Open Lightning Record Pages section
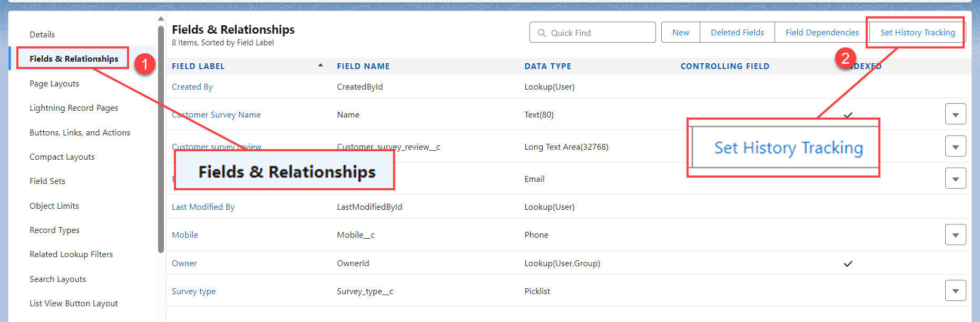980x322 pixels. tap(74, 108)
